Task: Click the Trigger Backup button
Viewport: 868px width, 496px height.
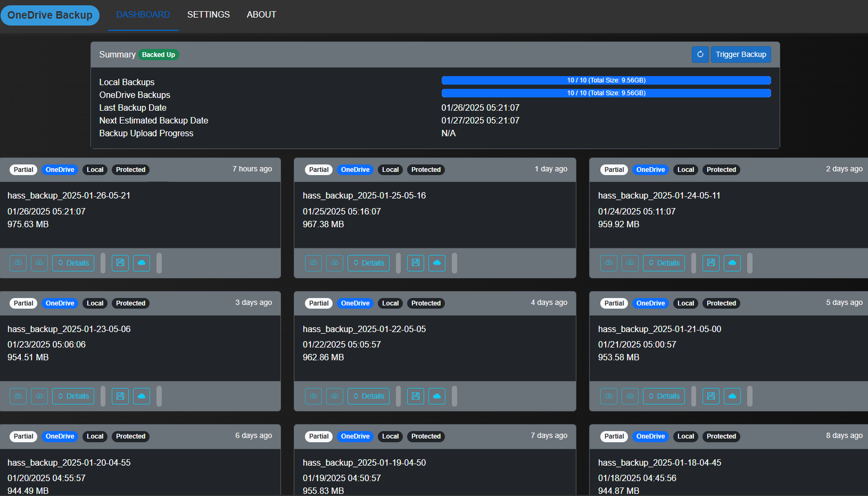Action: (x=741, y=54)
